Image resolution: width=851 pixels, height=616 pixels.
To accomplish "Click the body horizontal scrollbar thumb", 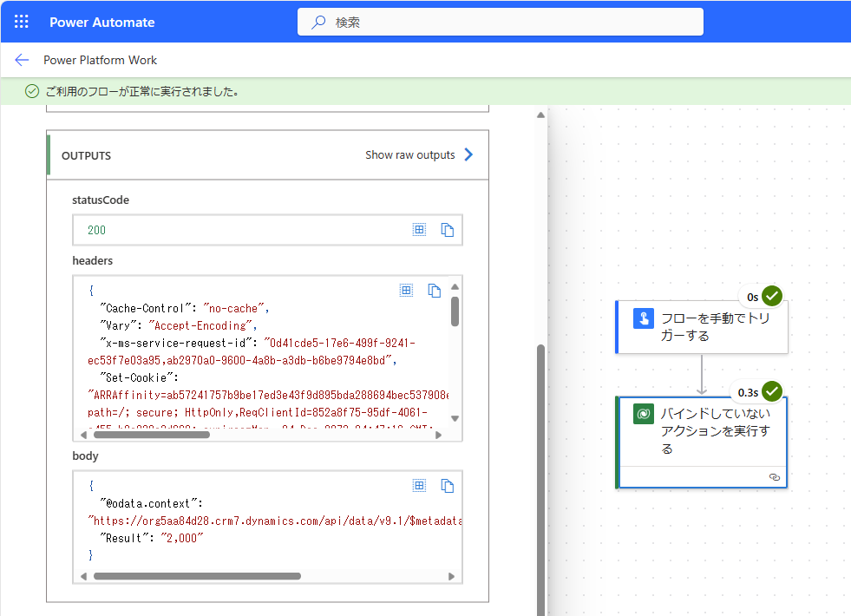I will tap(197, 576).
